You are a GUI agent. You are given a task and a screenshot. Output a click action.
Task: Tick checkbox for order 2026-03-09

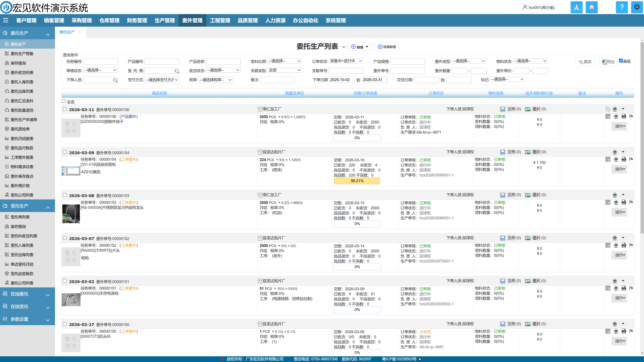65,152
